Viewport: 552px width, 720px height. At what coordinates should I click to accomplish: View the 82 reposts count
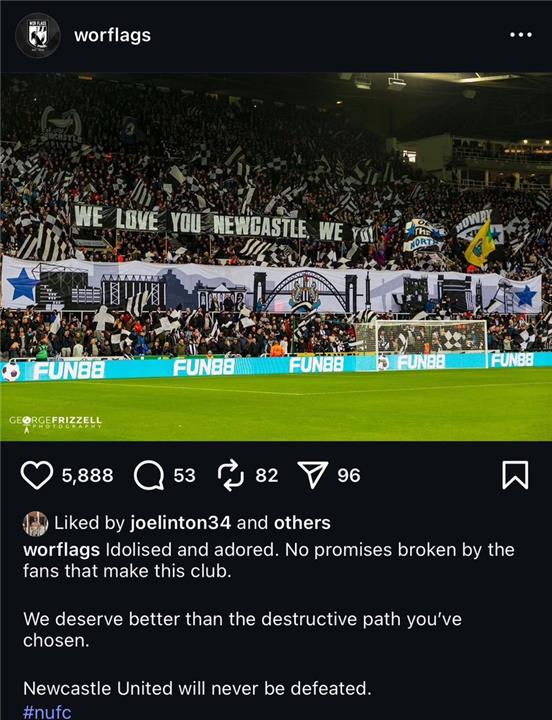267,475
